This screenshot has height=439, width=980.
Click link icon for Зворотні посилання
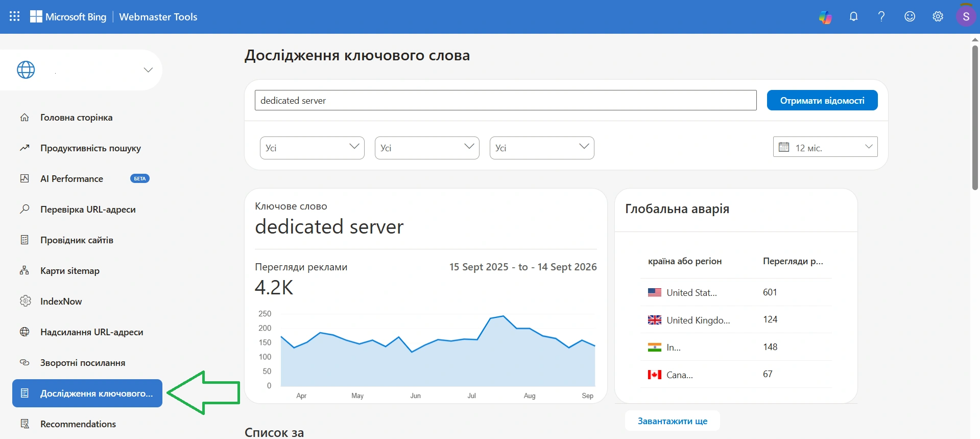[25, 362]
